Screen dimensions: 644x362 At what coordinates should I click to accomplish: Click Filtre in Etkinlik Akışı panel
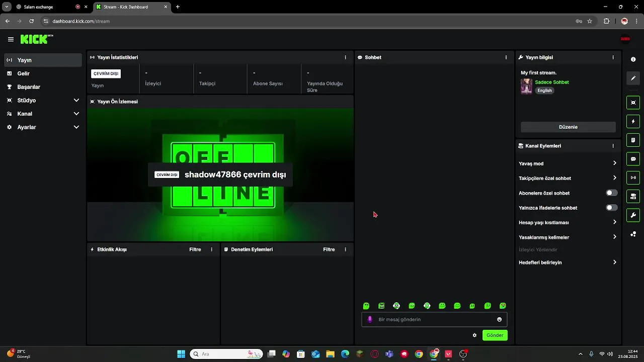point(195,249)
